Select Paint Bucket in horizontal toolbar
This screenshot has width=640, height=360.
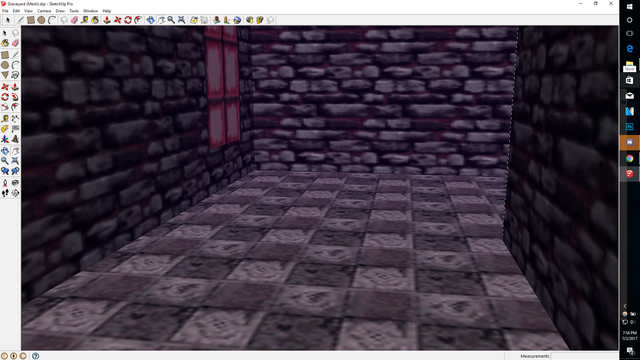[95, 20]
